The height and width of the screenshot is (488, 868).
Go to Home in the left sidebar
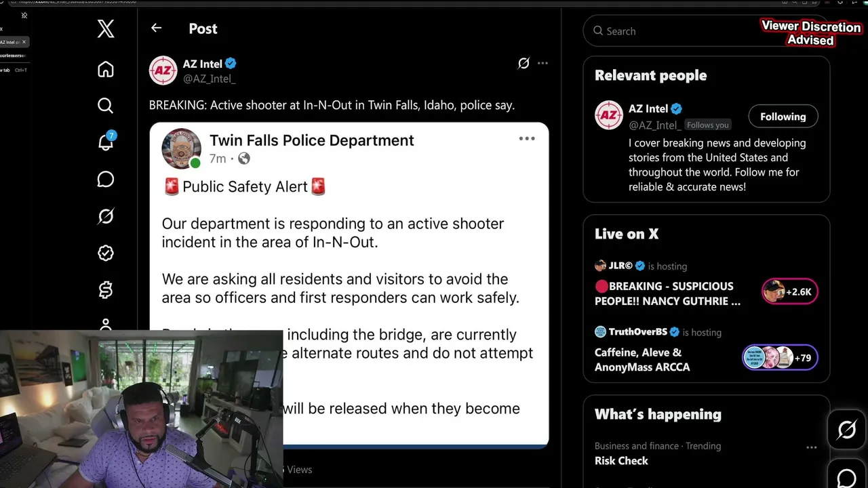tap(106, 69)
